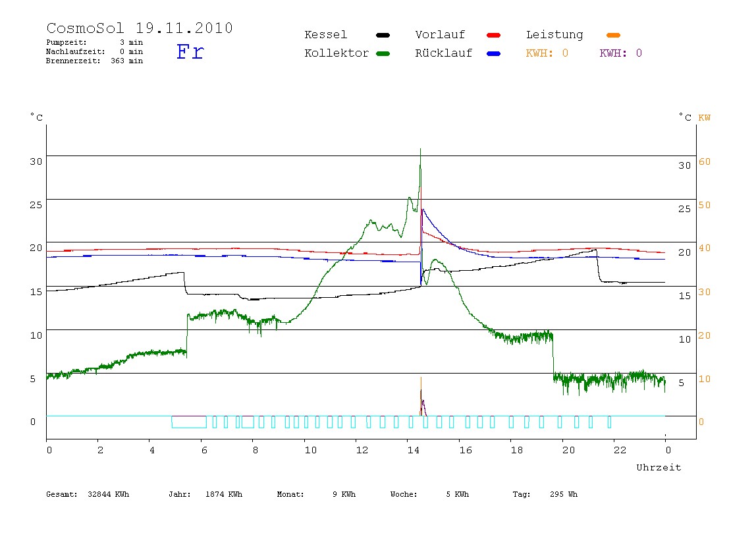Click hour '18' on the time axis
The width and height of the screenshot is (756, 535).
[x=517, y=450]
